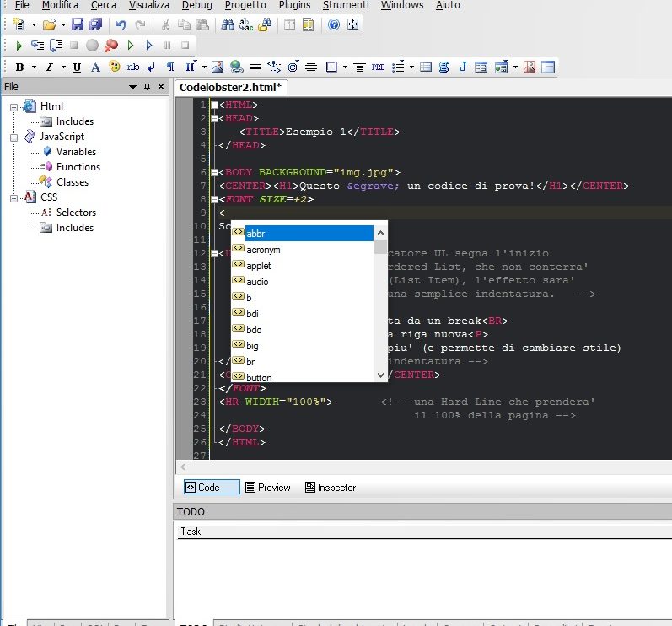Click the PRE preformatted text icon
This screenshot has width=672, height=626.
point(378,67)
